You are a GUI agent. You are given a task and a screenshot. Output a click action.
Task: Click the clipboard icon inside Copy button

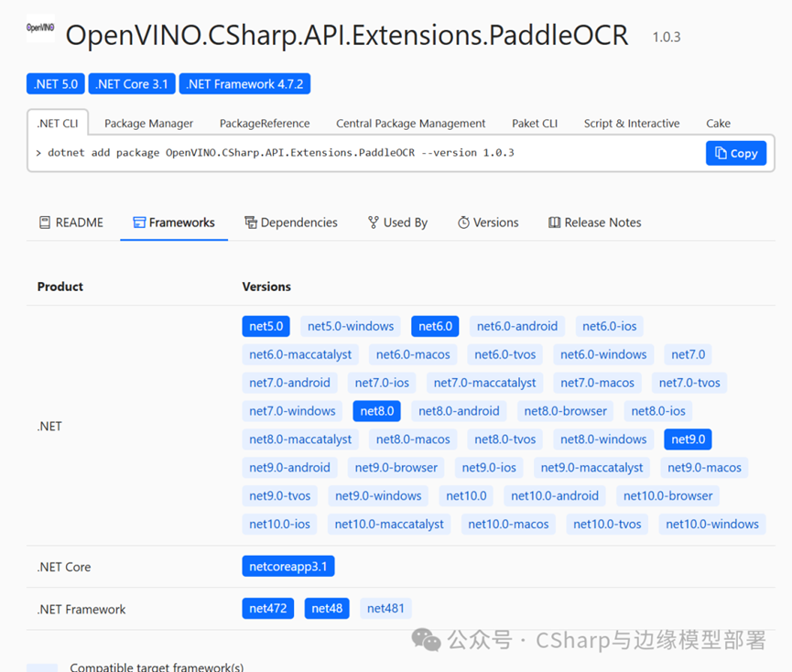point(721,153)
